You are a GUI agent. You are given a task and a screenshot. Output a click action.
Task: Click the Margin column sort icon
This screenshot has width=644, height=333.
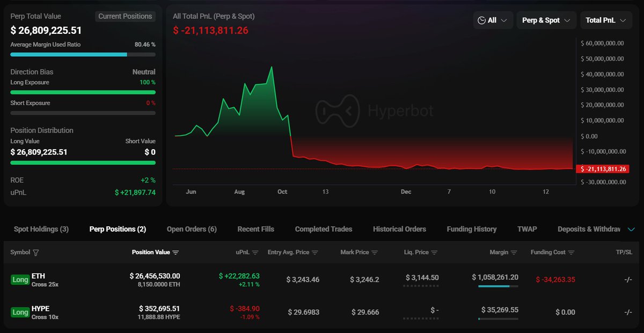(514, 253)
